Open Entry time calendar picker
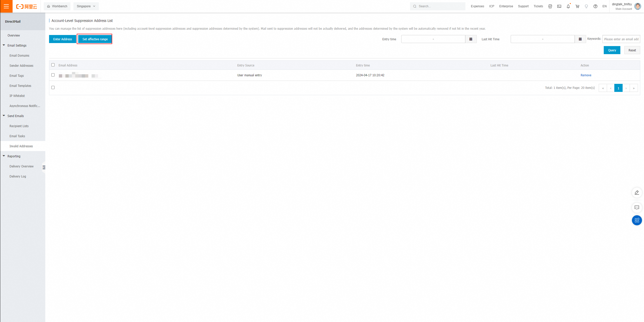 [x=471, y=39]
